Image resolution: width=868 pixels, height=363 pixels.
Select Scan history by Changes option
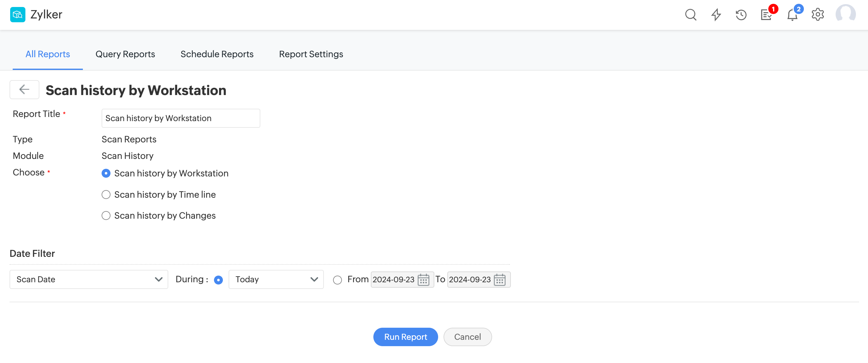pos(106,216)
